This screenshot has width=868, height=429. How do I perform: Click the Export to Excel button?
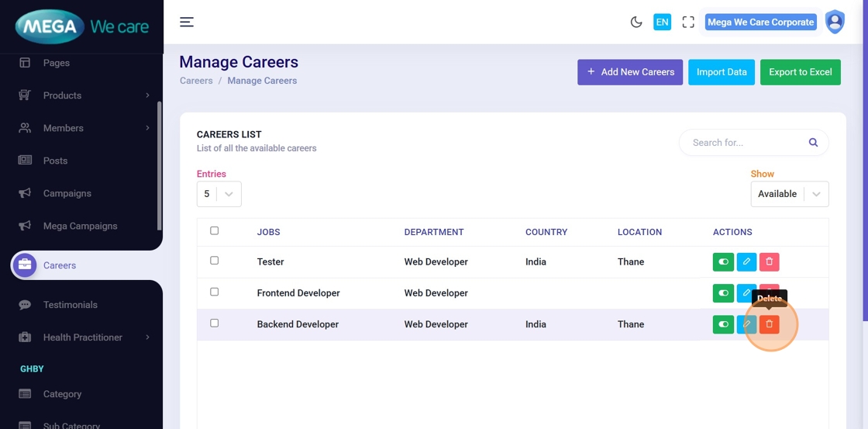[x=800, y=72]
